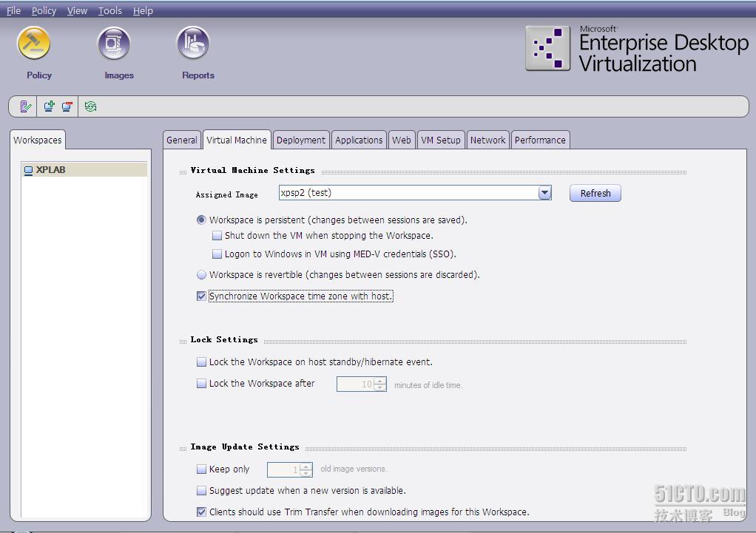Select the Workspaces tab
The height and width of the screenshot is (533, 756).
point(38,140)
